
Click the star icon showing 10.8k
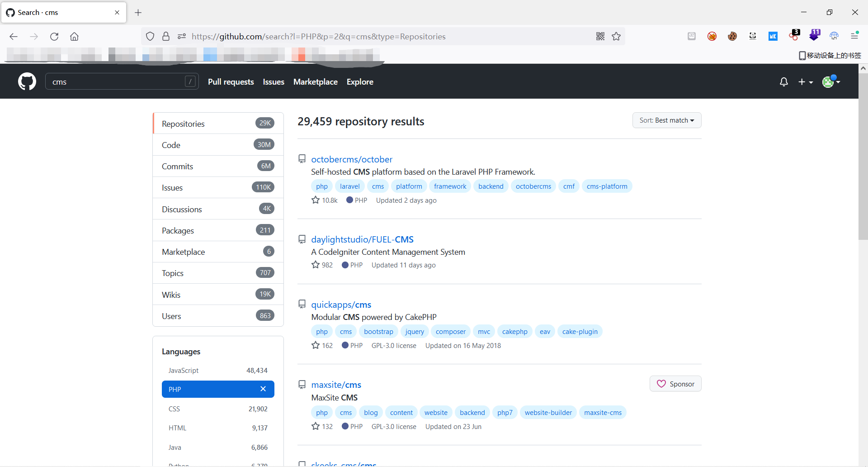click(316, 200)
